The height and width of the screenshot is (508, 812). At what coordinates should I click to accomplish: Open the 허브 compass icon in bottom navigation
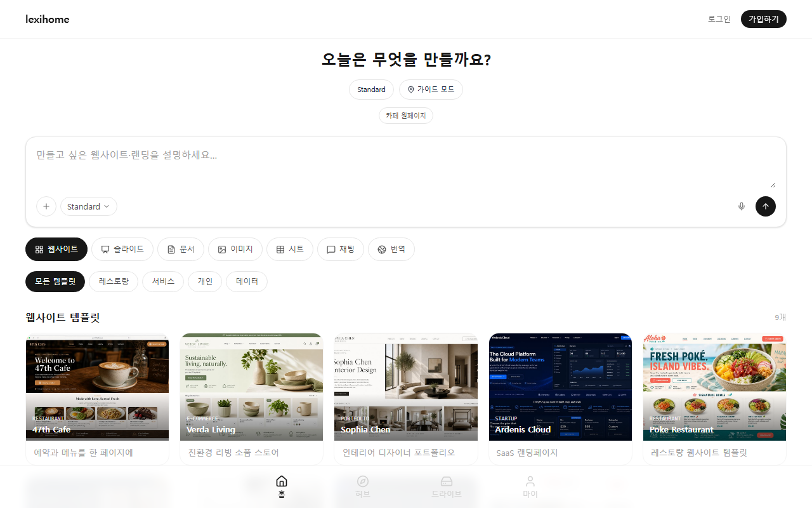(x=363, y=481)
